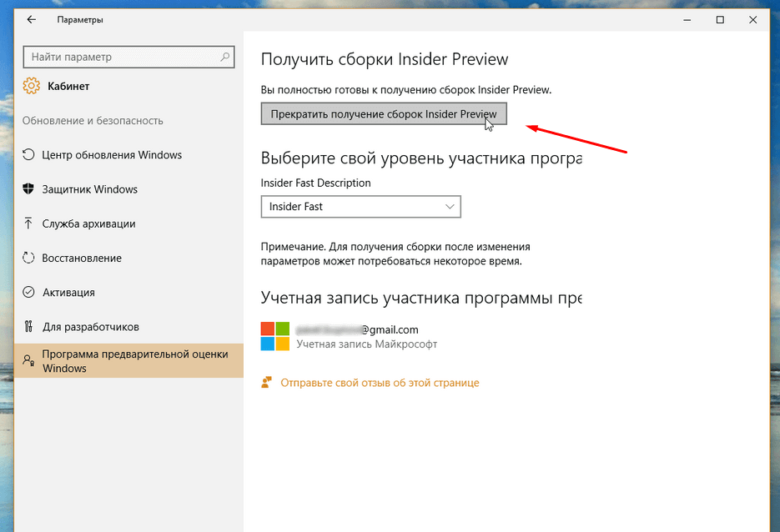
Task: Click Отправьте свой отзыв об этой странице
Action: click(380, 383)
